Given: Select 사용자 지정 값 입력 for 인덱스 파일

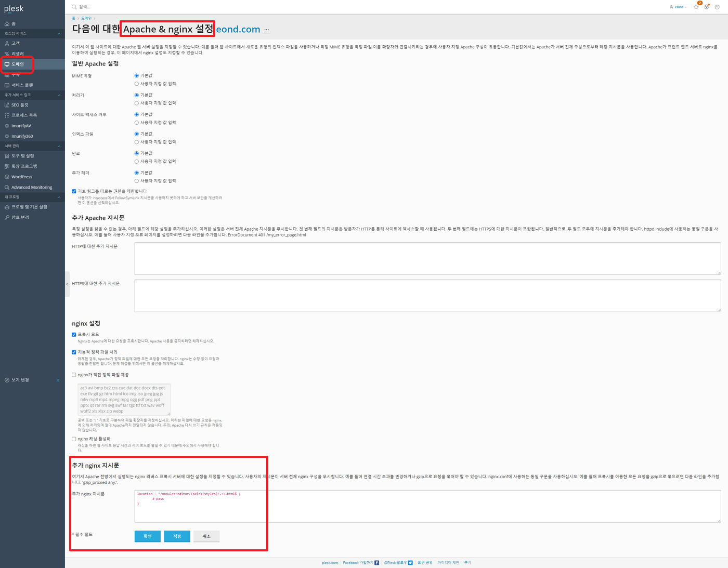Looking at the screenshot, I should (x=137, y=142).
